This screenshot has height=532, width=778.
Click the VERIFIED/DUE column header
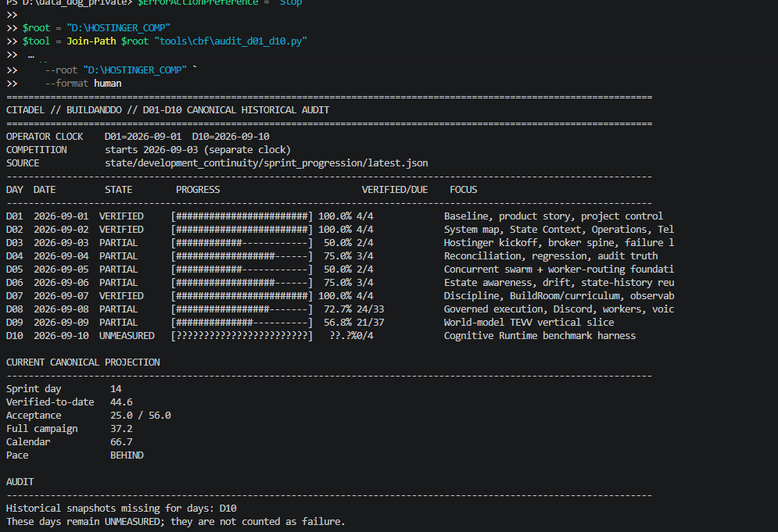pyautogui.click(x=395, y=190)
